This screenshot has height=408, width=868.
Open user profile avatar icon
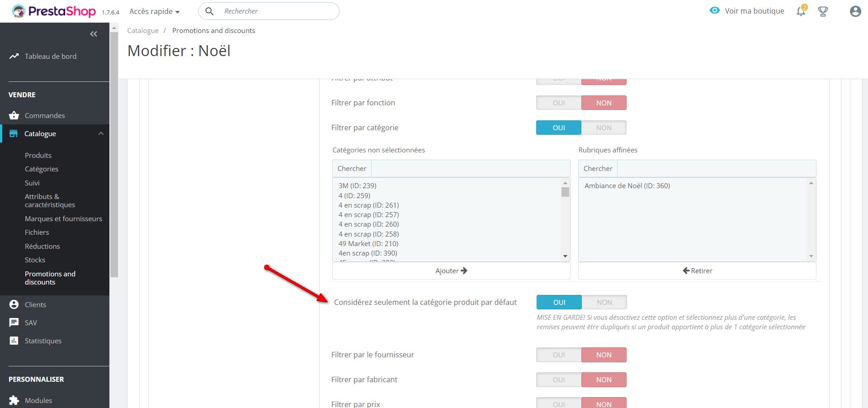[x=855, y=11]
